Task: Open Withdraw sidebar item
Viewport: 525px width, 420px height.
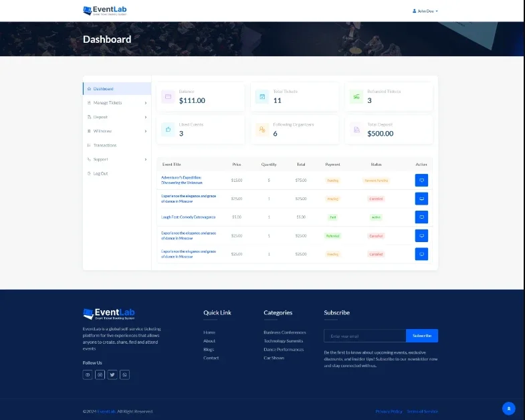Action: click(x=102, y=131)
